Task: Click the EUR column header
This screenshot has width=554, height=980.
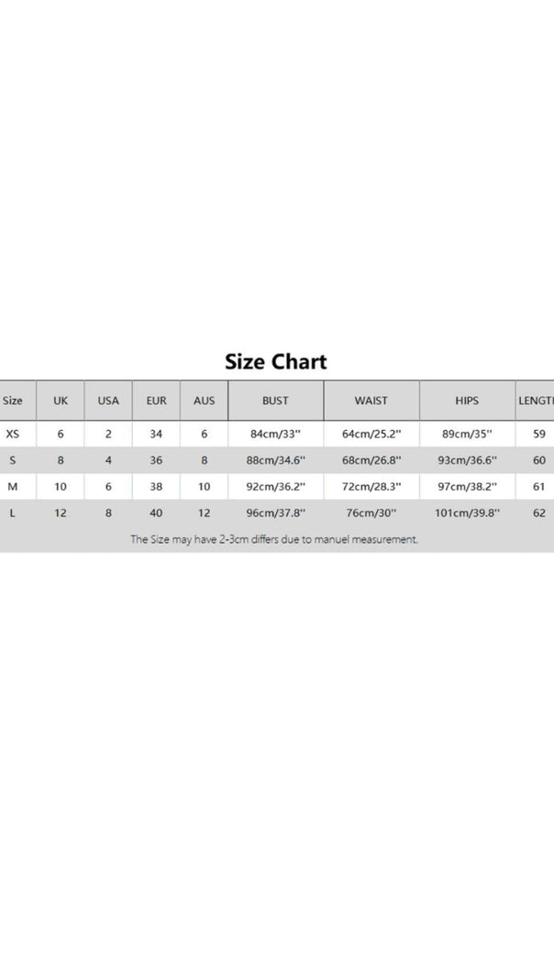Action: [156, 401]
